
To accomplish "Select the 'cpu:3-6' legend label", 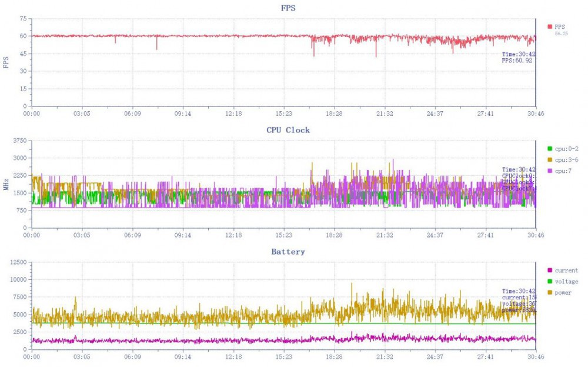I will coord(567,160).
